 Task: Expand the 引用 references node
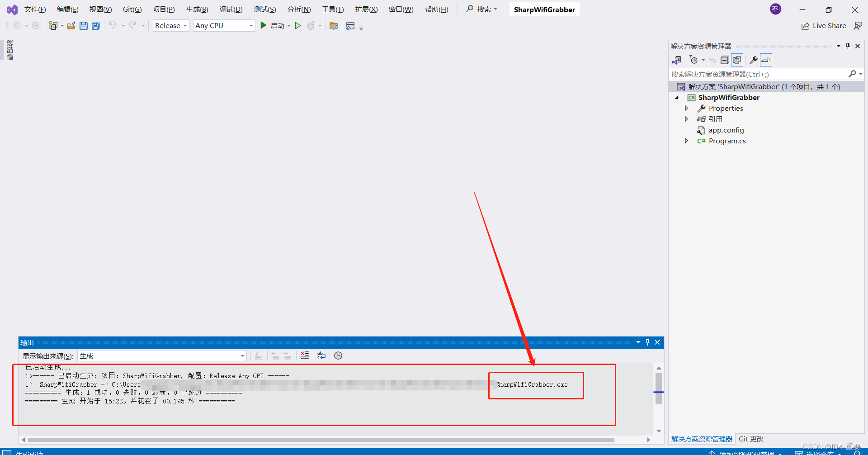pos(686,119)
